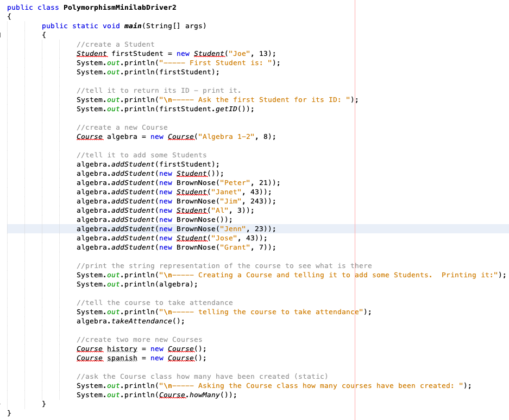The width and height of the screenshot is (509, 420).
Task: Select the underlined Student class name on firstStudent line
Action: coord(92,53)
